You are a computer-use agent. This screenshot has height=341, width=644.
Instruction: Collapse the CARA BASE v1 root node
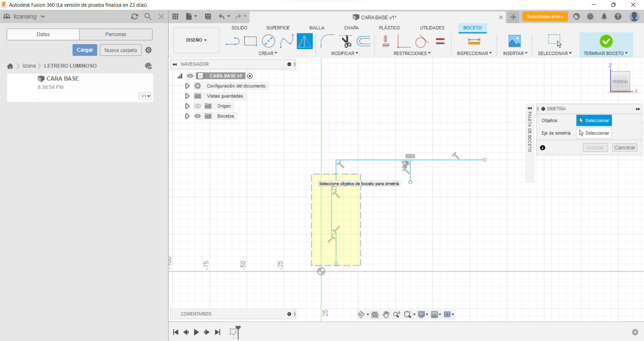pos(180,76)
